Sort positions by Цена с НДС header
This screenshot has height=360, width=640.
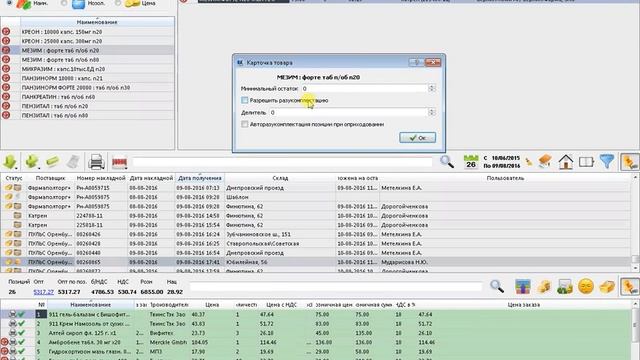coord(281,304)
